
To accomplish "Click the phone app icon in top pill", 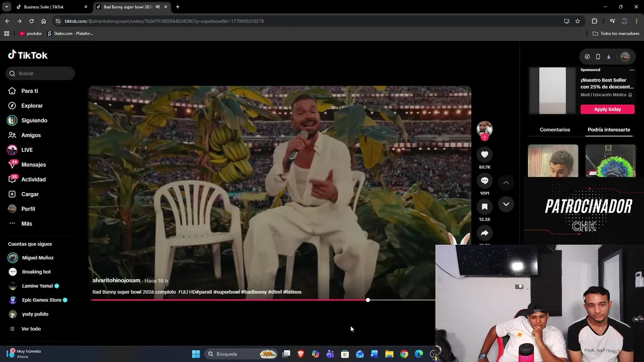I will [598, 57].
